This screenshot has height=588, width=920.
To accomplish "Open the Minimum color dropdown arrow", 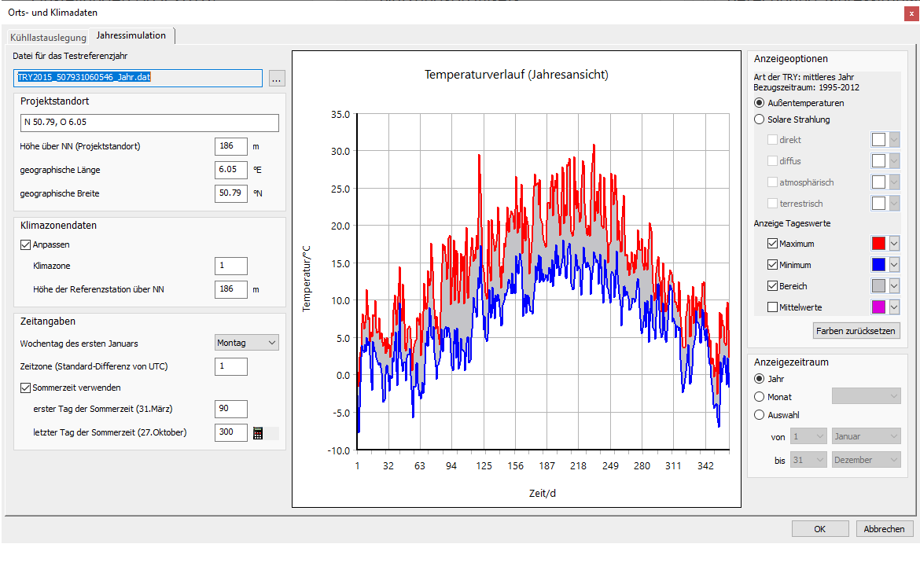I will (894, 265).
